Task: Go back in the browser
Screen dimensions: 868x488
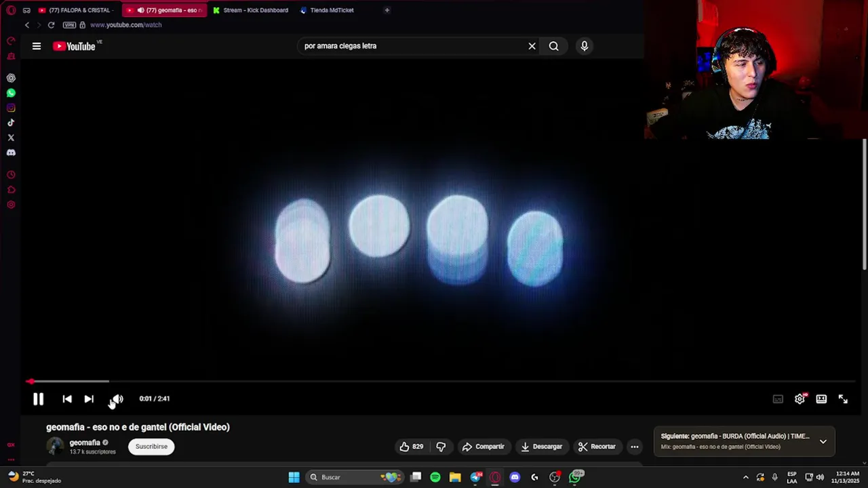Action: coord(27,25)
